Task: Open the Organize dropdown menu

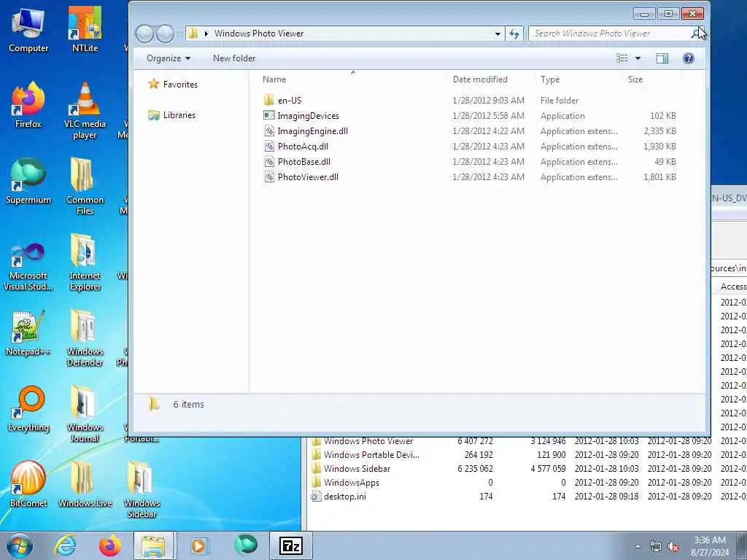Action: point(169,58)
